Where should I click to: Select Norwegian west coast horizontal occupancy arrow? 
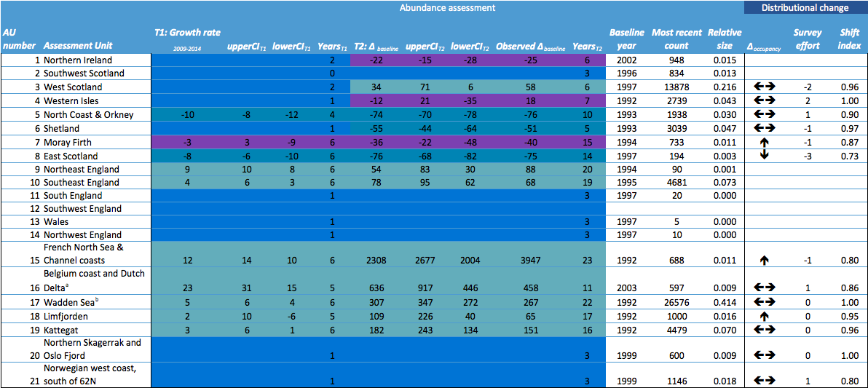click(x=765, y=381)
